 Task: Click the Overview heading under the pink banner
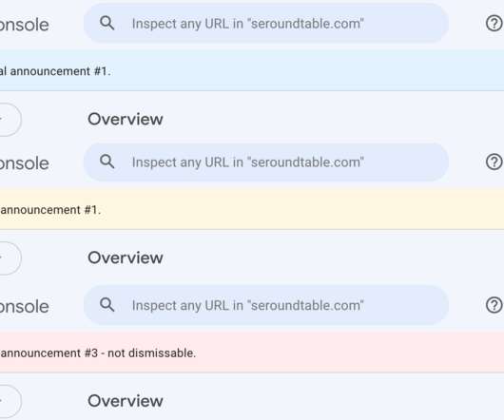click(126, 401)
